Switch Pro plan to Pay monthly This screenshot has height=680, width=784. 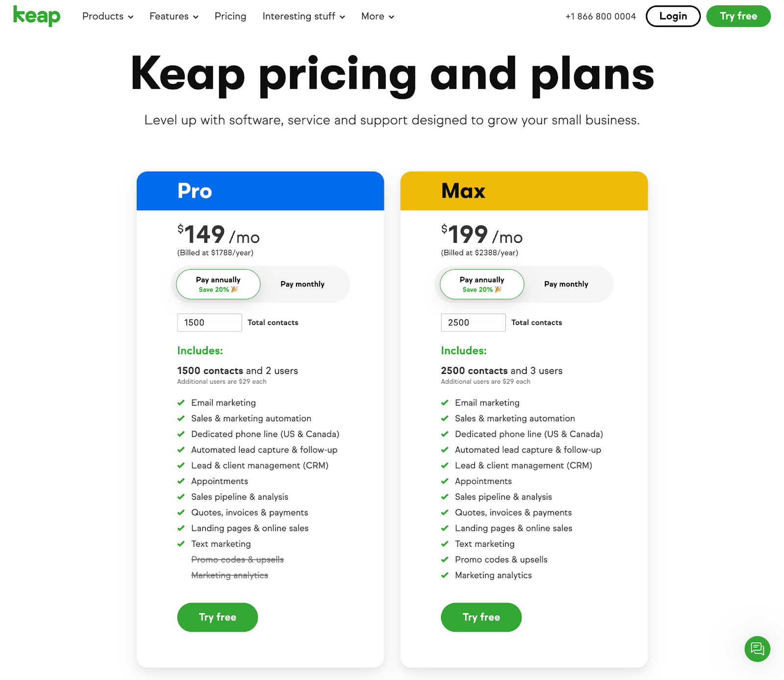(x=302, y=284)
